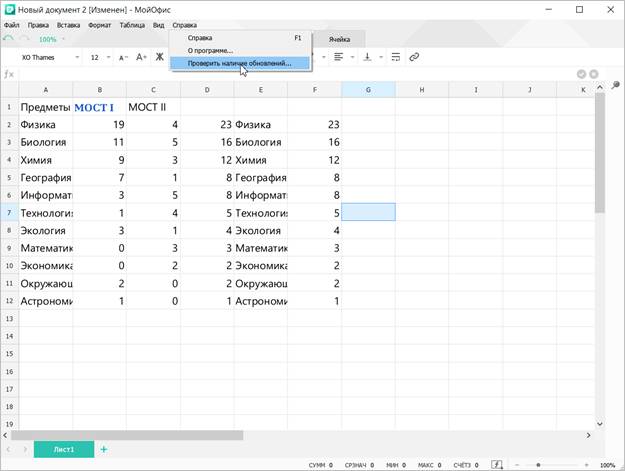Click the bold Ж formatting icon

(x=159, y=57)
